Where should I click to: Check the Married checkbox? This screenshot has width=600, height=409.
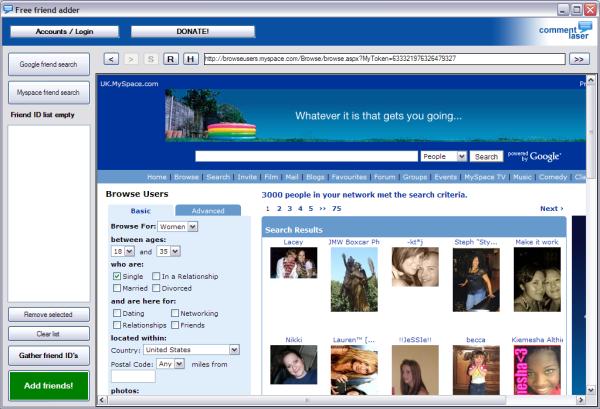tap(117, 288)
